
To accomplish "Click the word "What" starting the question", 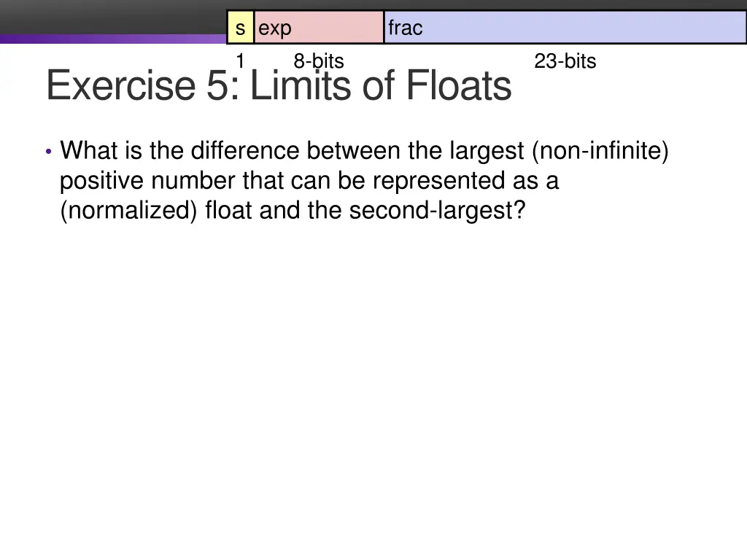I will (89, 150).
